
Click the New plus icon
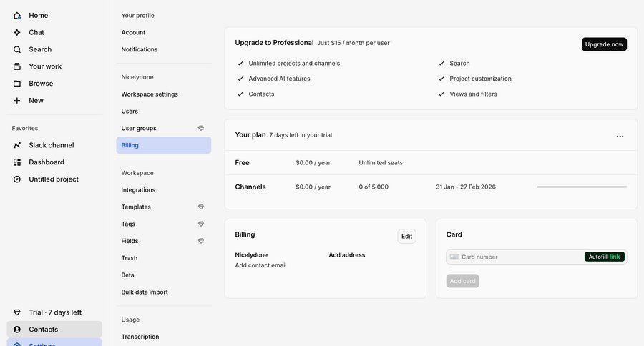17,101
